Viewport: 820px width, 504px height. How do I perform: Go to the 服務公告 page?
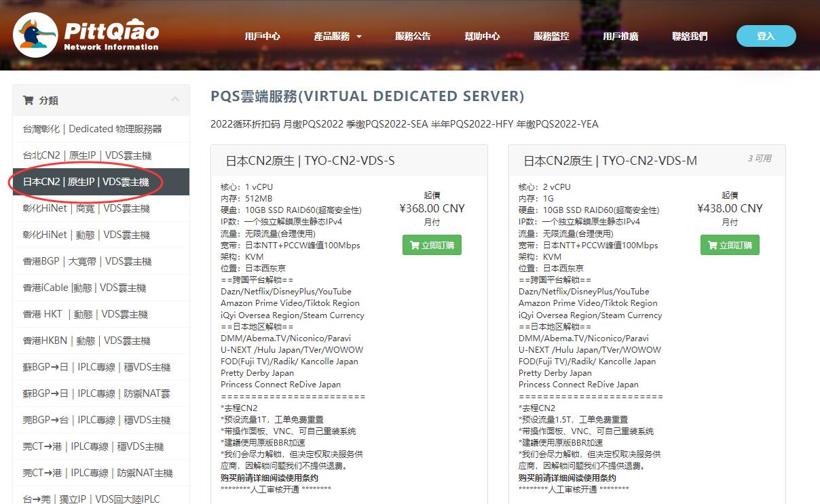(x=413, y=37)
